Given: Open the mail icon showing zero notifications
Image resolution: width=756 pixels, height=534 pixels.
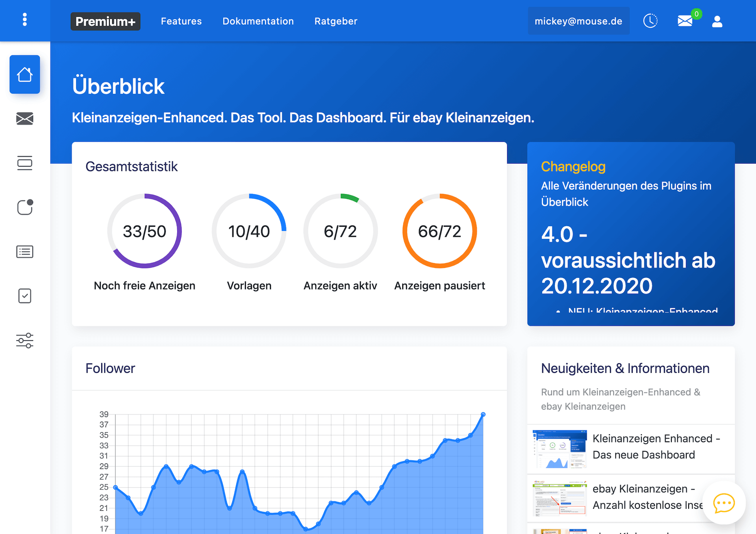Looking at the screenshot, I should (685, 21).
